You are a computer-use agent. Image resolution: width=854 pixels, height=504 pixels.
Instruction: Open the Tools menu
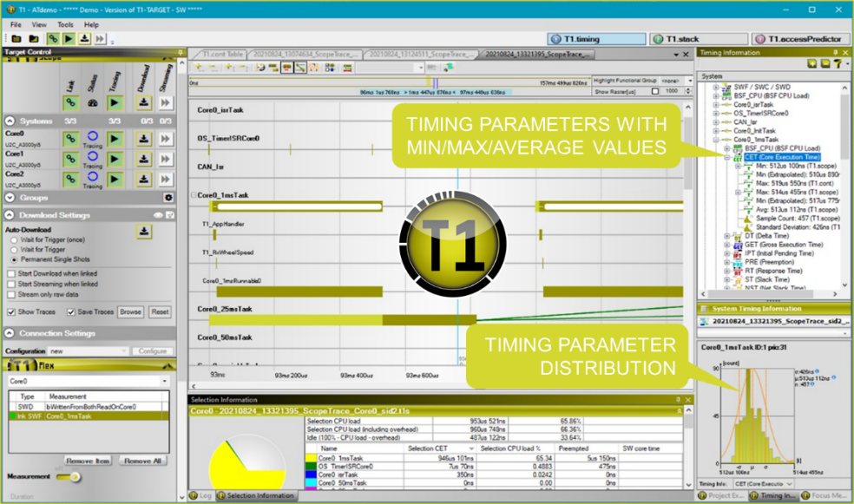[x=66, y=25]
